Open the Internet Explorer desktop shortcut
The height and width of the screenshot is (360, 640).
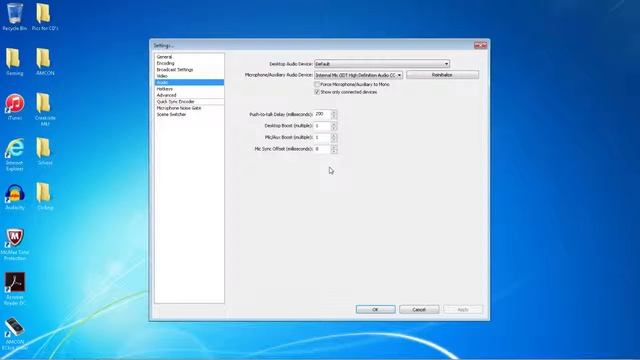(15, 154)
